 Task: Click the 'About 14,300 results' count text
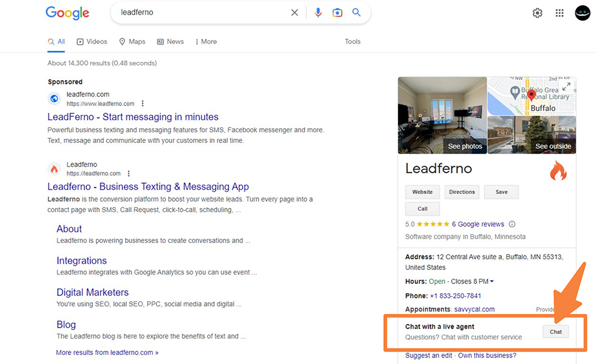pyautogui.click(x=102, y=63)
